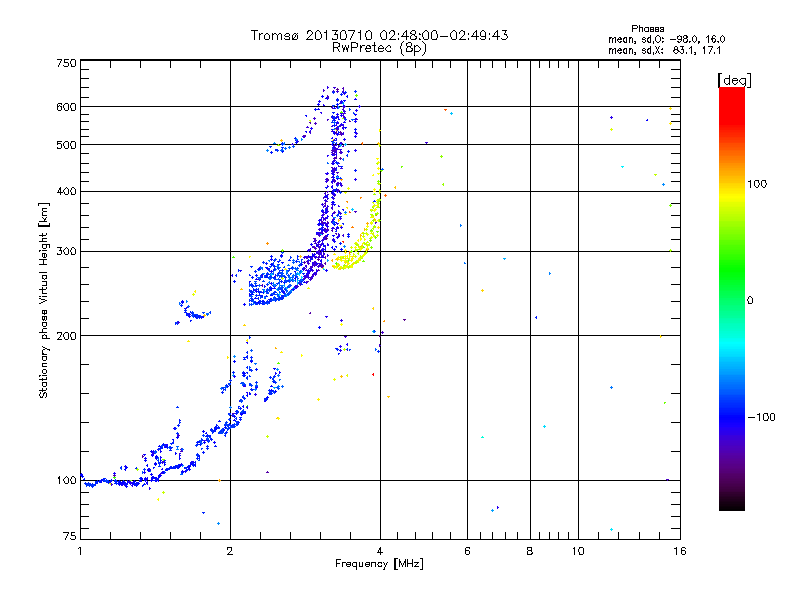Click the y-axis tick label '500'
Screen dimensions: 800x600
point(66,145)
